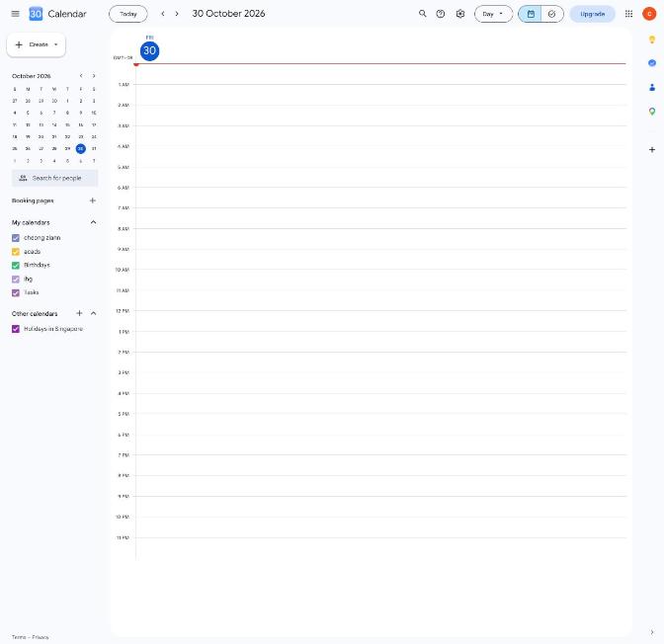Click the Today button
The height and width of the screenshot is (644, 664).
point(128,14)
